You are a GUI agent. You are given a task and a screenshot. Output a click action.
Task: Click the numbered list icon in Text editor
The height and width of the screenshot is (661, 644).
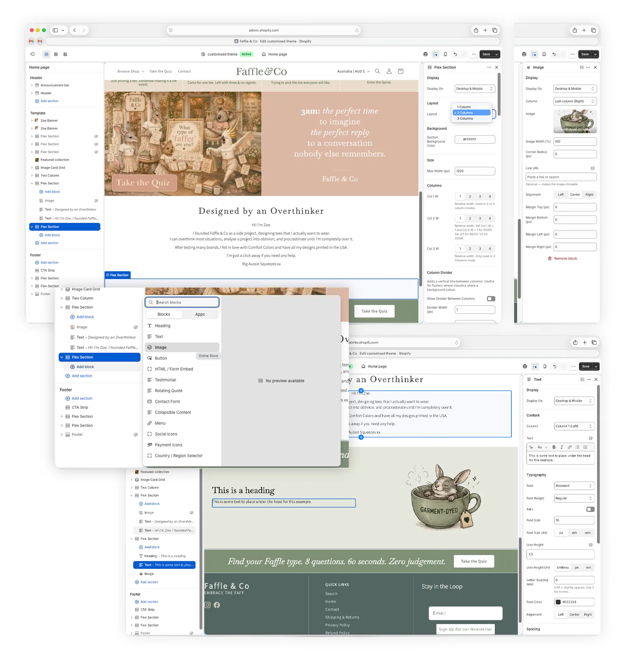click(x=585, y=447)
